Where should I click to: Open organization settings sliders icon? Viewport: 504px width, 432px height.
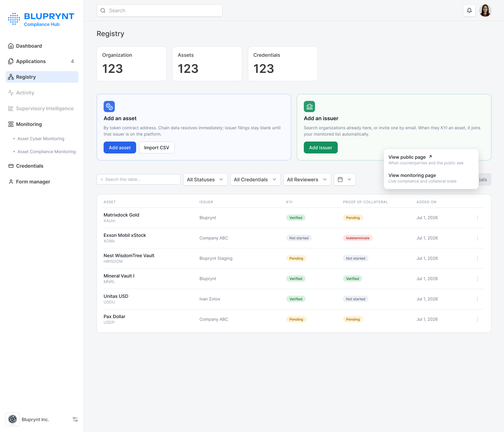(x=75, y=419)
